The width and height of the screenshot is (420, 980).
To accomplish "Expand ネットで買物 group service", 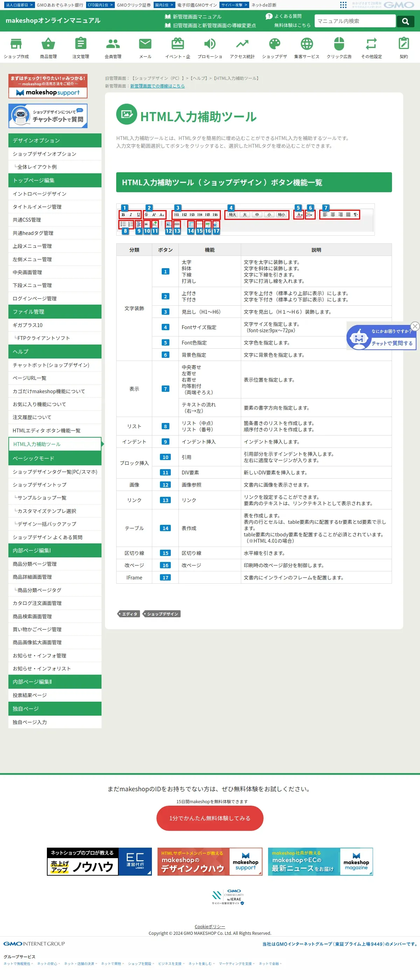I will pyautogui.click(x=112, y=964).
